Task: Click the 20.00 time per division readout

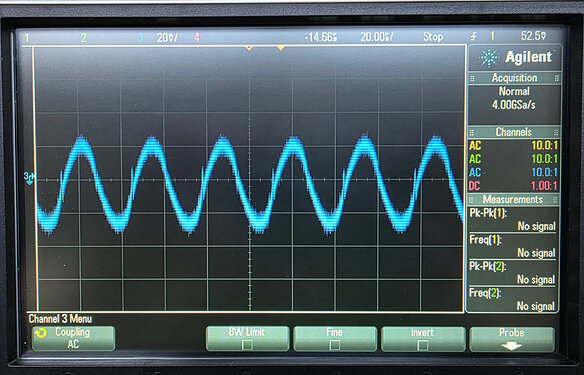Action: click(377, 37)
